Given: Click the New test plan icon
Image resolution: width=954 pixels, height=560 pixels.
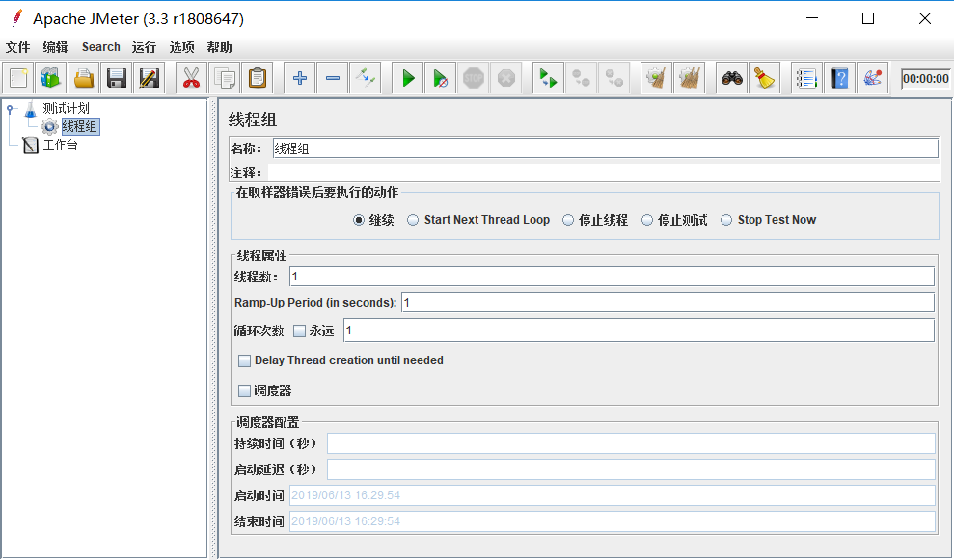Looking at the screenshot, I should point(18,78).
